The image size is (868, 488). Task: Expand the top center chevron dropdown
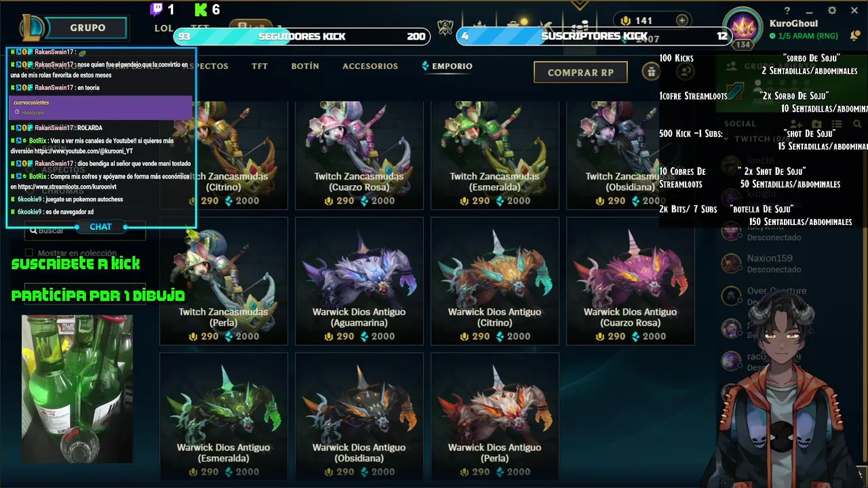click(x=578, y=5)
